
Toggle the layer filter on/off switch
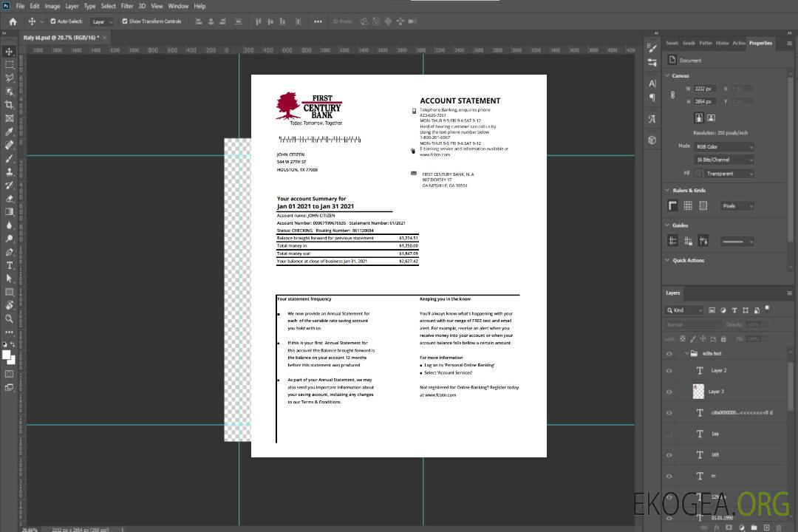click(767, 309)
